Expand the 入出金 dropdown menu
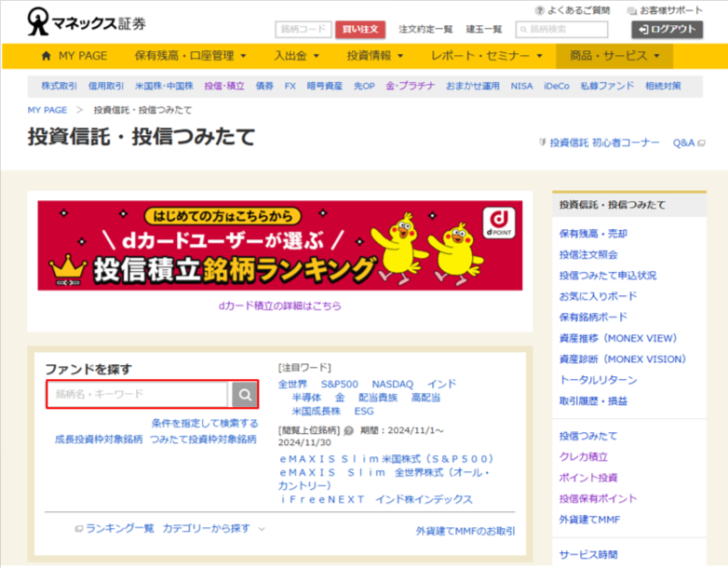728x568 pixels. click(297, 56)
